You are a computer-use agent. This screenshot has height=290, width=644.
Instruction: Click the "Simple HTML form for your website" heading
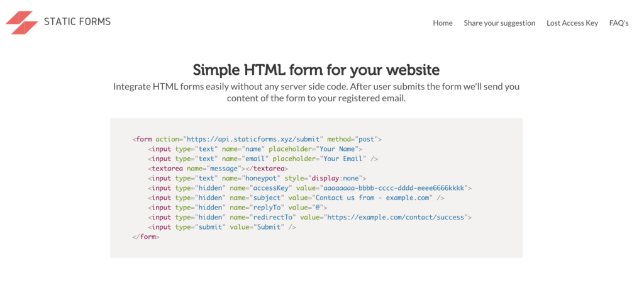316,69
